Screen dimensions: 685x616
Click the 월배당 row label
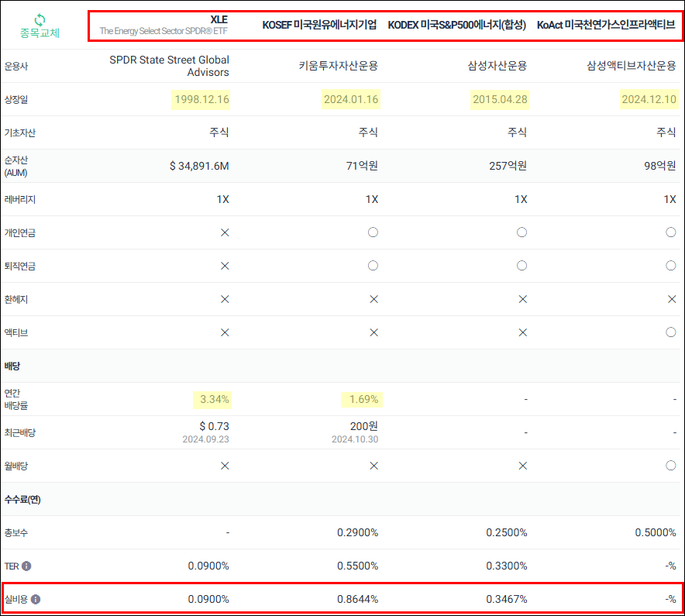click(16, 466)
